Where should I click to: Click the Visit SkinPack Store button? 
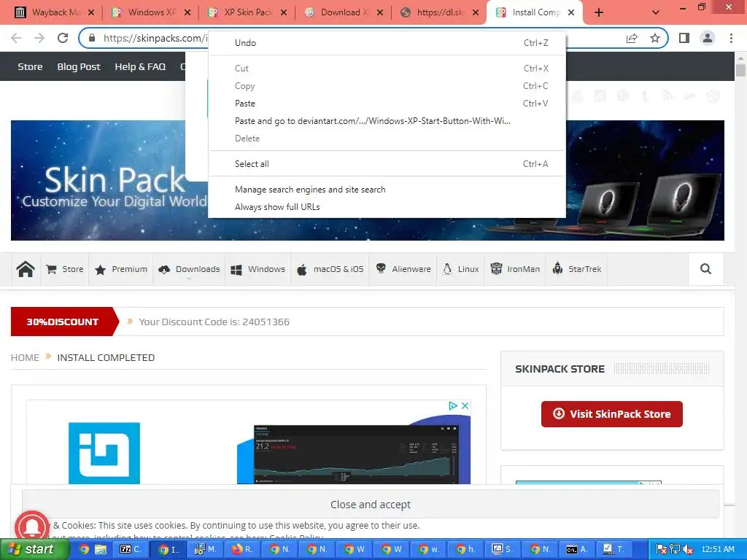612,414
